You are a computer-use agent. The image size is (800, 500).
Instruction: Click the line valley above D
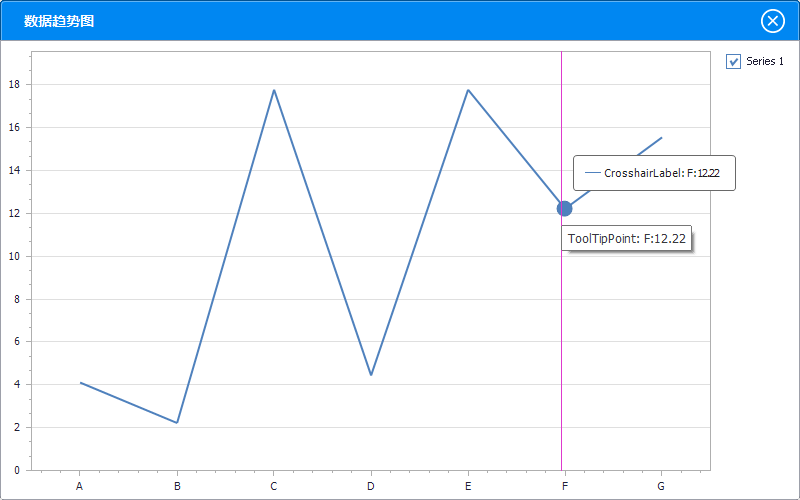pos(371,375)
